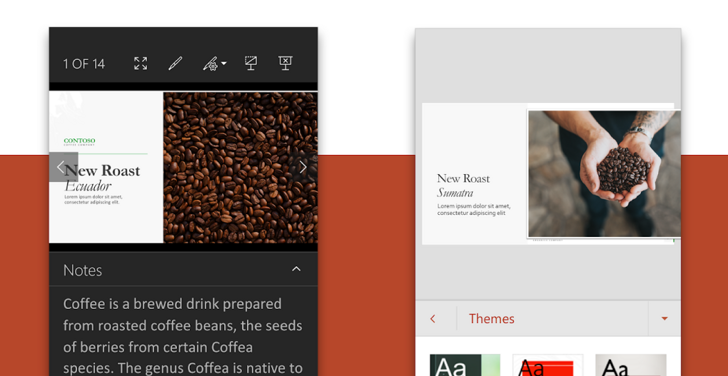Click the end slideshow icon

click(285, 64)
